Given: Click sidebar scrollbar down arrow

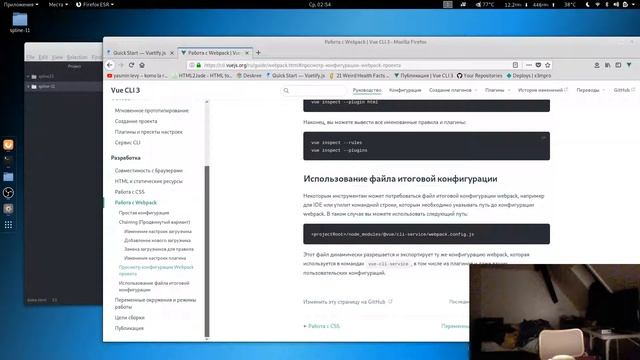Looking at the screenshot, I should [x=207, y=339].
